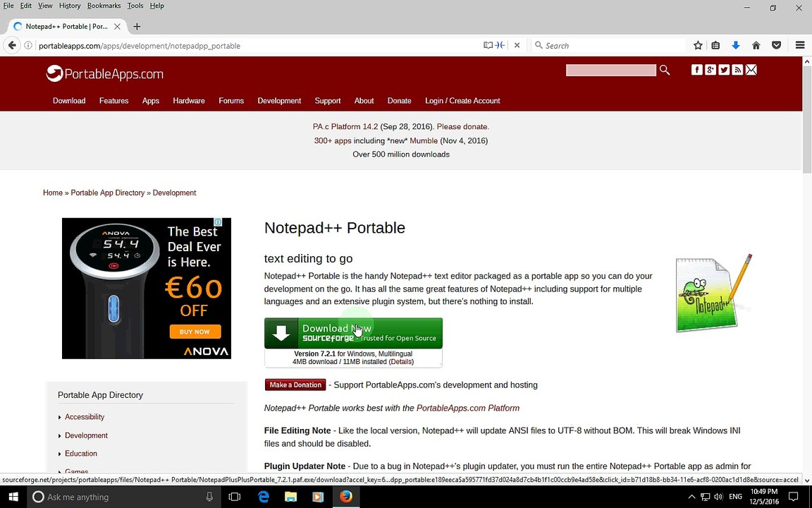Open the View menu
This screenshot has width=812, height=508.
pyautogui.click(x=45, y=6)
